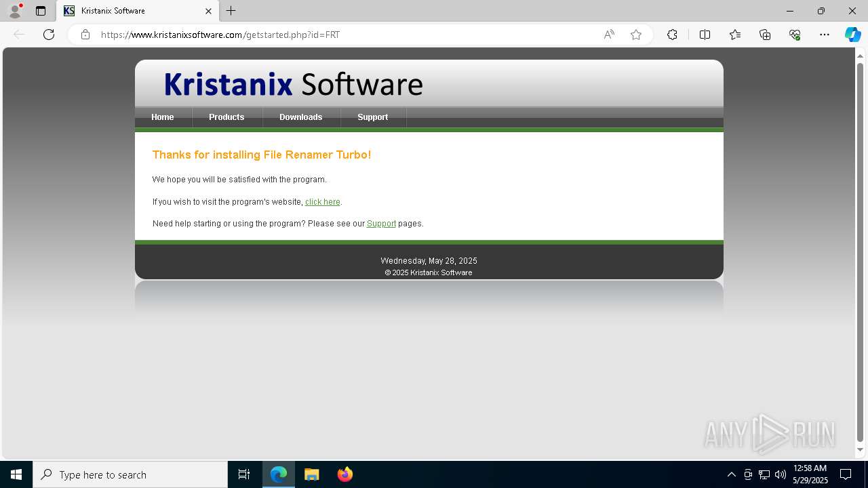868x488 pixels.
Task: Close the Kristanix Software tab
Action: [208, 11]
